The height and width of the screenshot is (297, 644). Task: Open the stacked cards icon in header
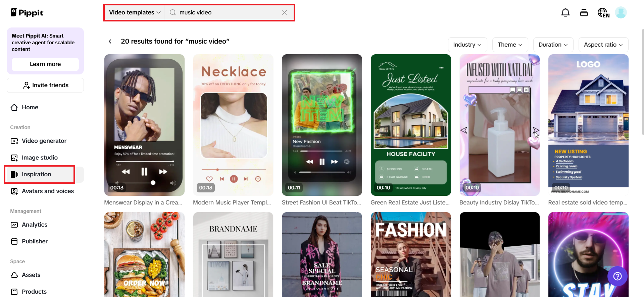(x=584, y=12)
